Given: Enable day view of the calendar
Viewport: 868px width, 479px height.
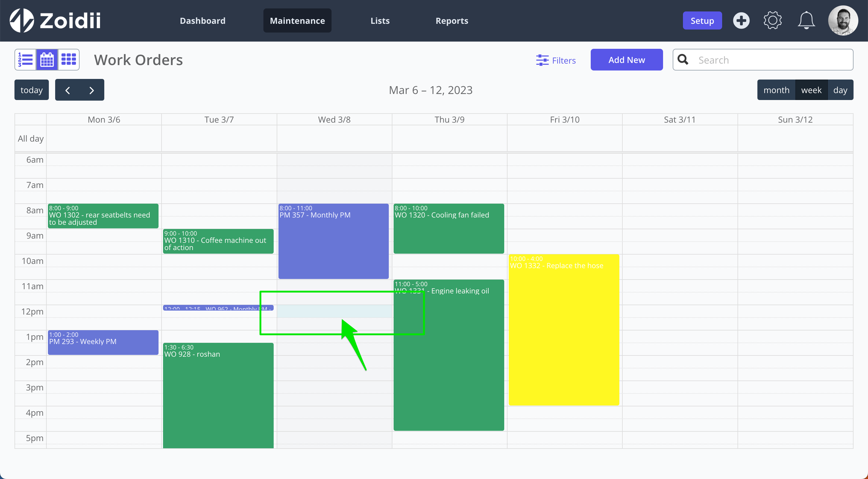Looking at the screenshot, I should [840, 89].
